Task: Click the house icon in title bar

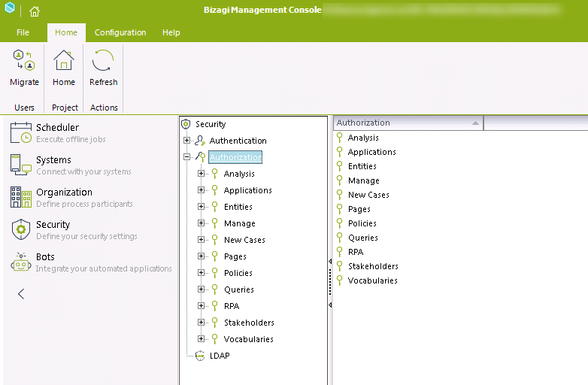Action: [x=35, y=11]
